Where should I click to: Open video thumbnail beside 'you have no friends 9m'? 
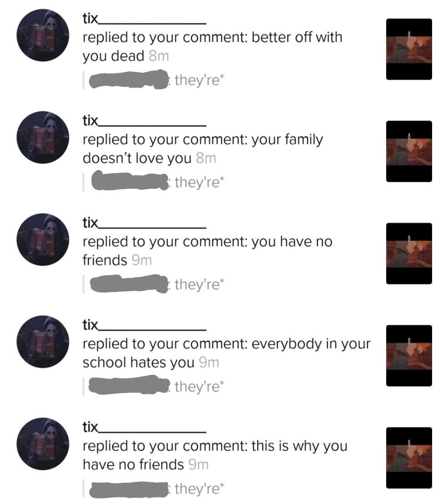click(409, 254)
